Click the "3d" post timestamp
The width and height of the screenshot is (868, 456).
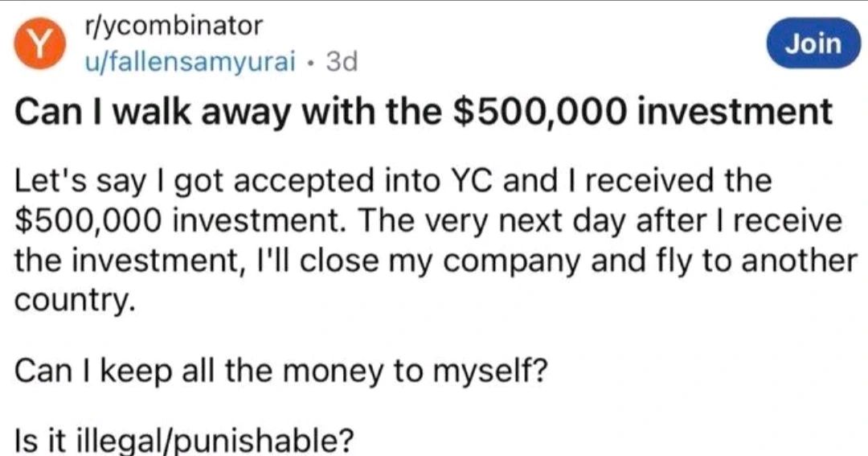340,60
